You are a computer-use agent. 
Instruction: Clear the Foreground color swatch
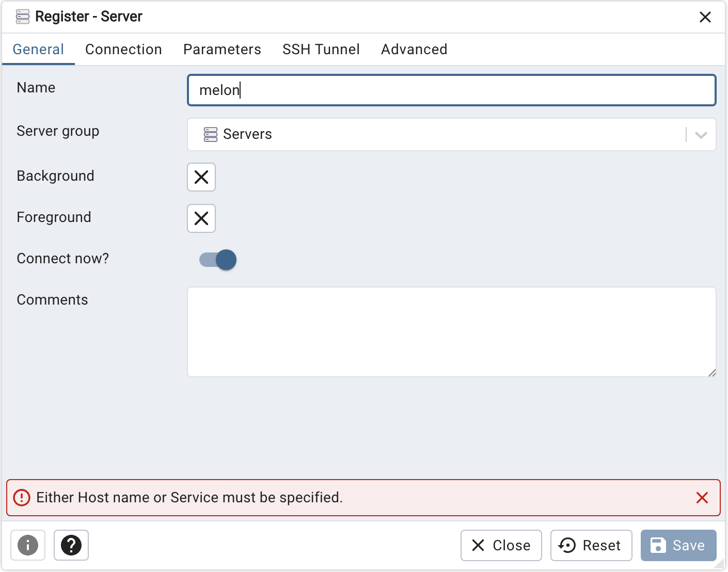tap(201, 218)
